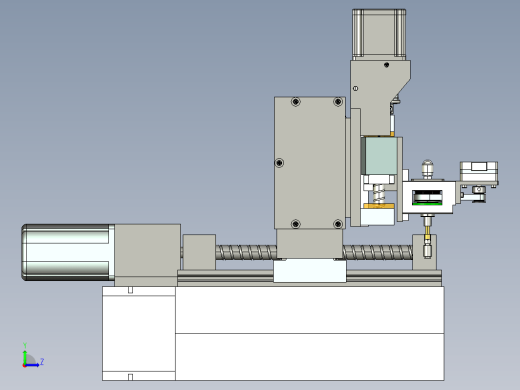Pick the ball screw section right of carriage
Image resolution: width=520 pixels, height=390 pixels.
377,252
